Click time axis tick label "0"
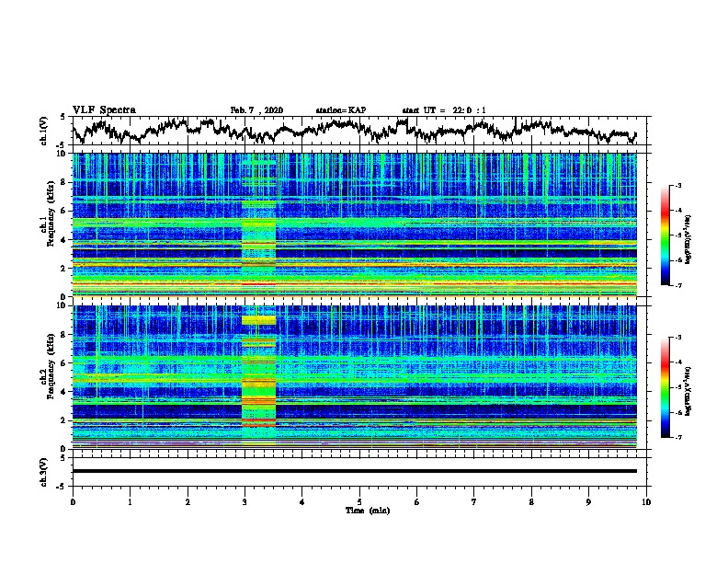 point(73,502)
